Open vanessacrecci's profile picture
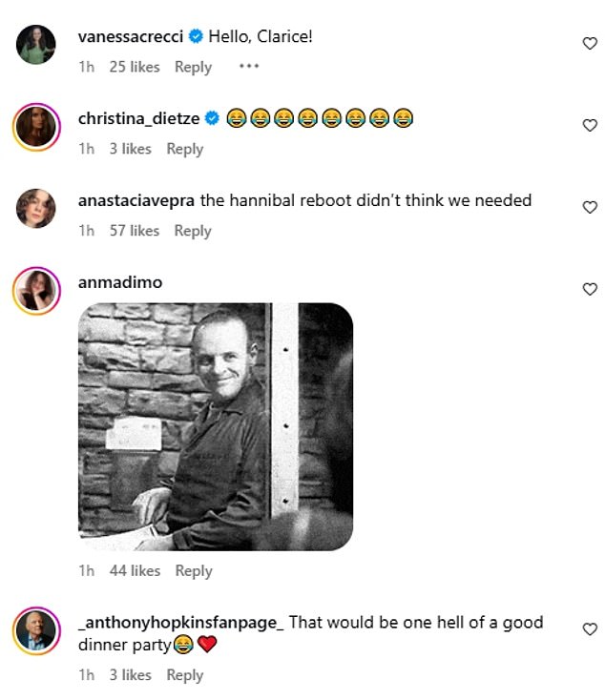 (x=36, y=45)
